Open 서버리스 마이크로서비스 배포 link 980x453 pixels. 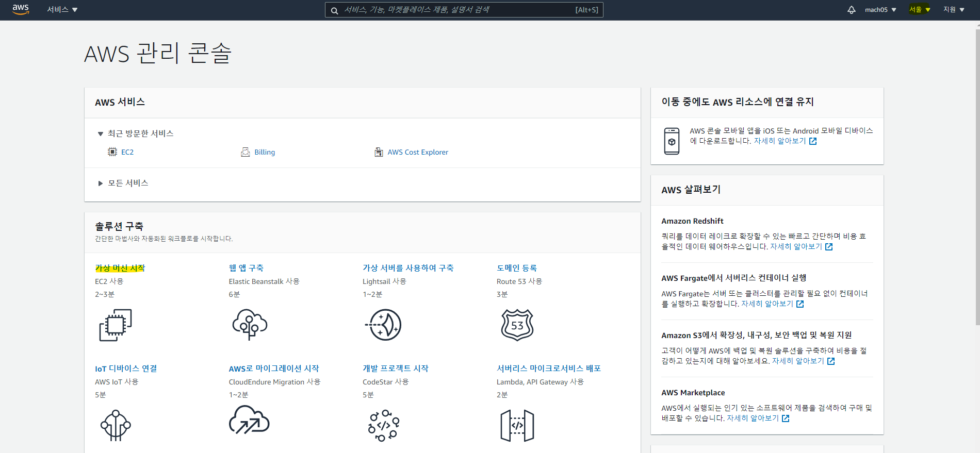point(549,368)
